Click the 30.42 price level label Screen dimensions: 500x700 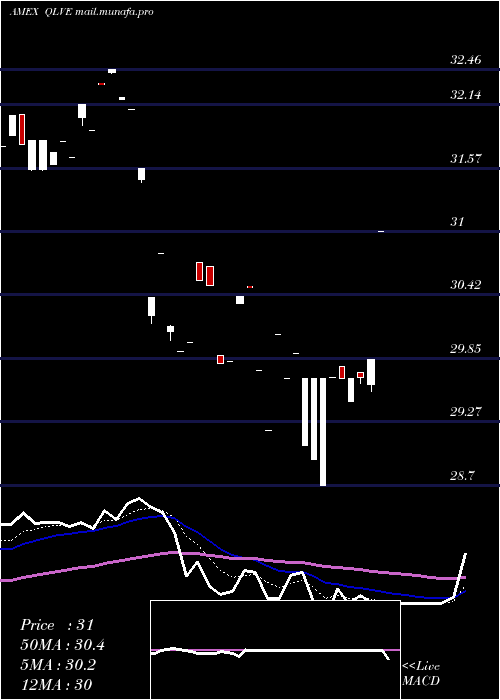point(466,284)
